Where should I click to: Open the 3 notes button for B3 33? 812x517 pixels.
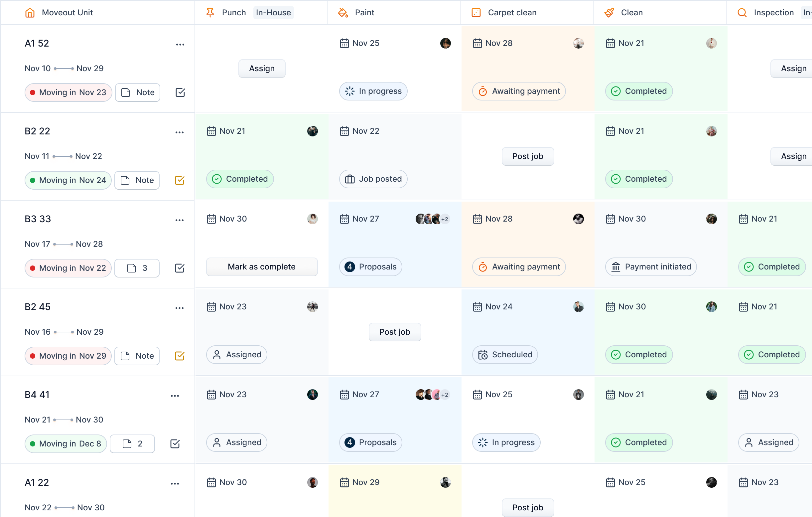tap(137, 268)
